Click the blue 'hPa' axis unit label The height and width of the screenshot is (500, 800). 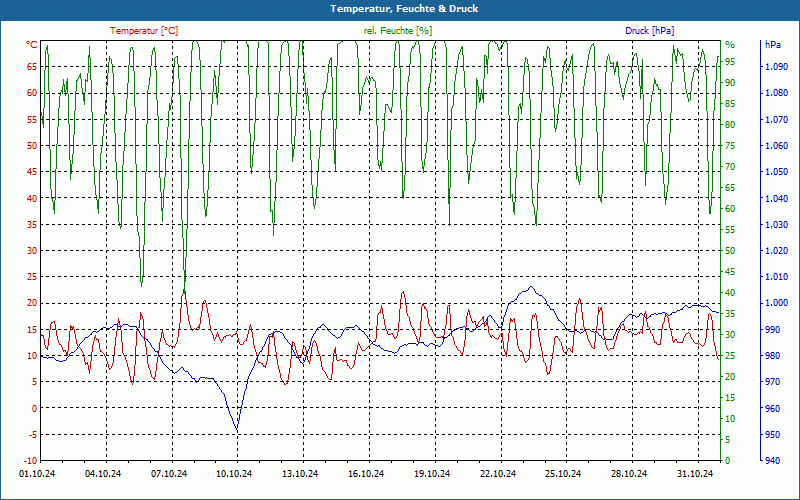click(x=772, y=45)
